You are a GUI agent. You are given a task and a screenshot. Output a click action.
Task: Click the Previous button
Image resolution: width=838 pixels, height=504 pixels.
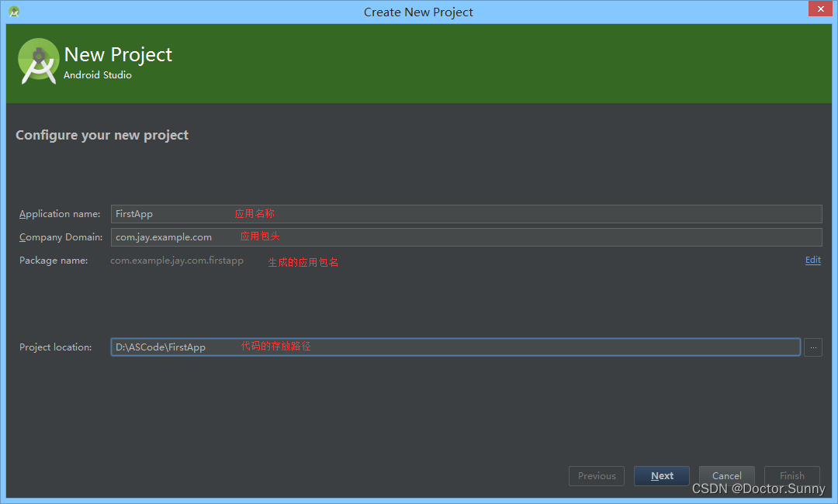[597, 476]
